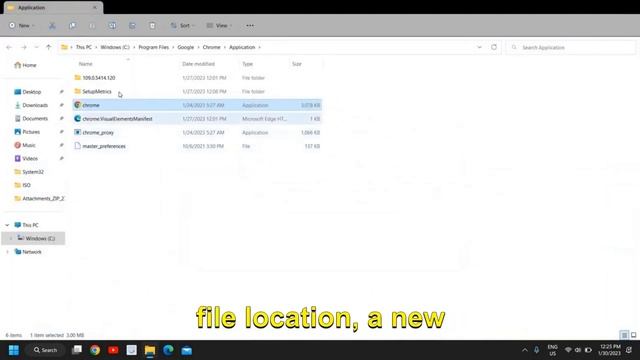Sort by the Type column header
This screenshot has width=640, height=360.
click(247, 64)
